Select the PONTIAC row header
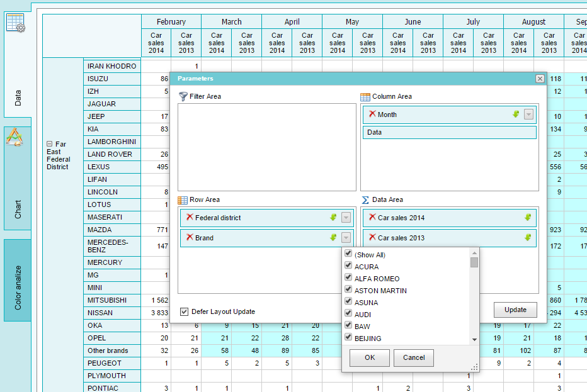The height and width of the screenshot is (392, 587). click(x=112, y=388)
